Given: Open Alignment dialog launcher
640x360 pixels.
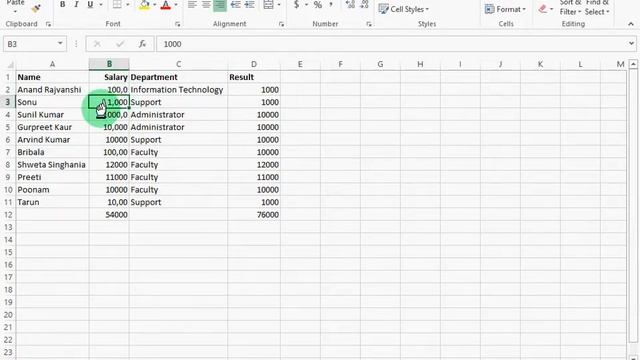Looking at the screenshot, I should (281, 24).
